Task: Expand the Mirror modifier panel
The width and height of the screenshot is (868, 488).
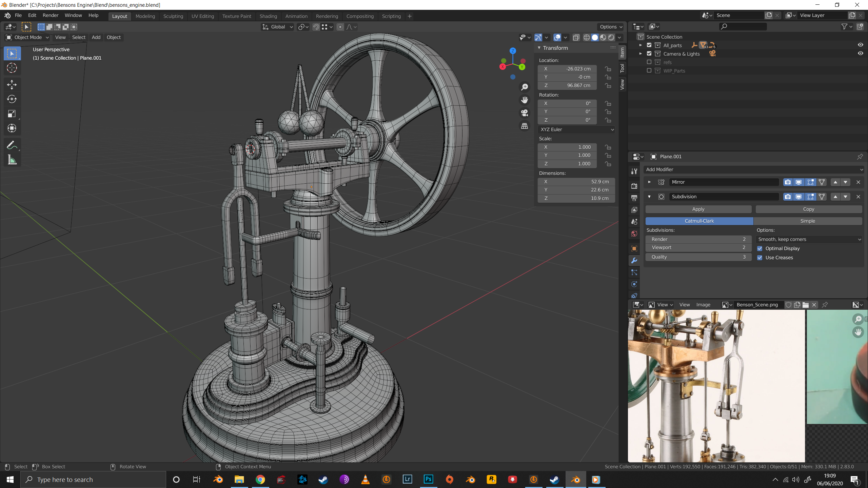Action: pos(649,182)
